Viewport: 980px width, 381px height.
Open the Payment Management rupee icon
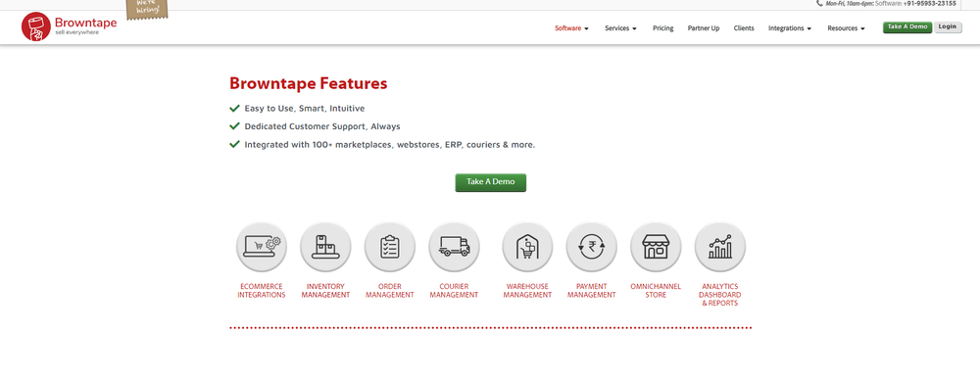tap(591, 248)
